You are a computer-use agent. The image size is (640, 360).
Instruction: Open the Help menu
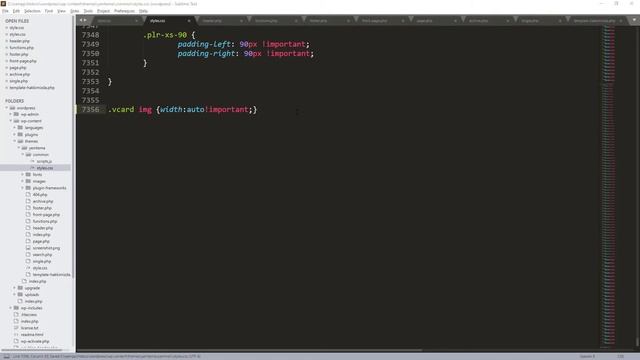143,11
